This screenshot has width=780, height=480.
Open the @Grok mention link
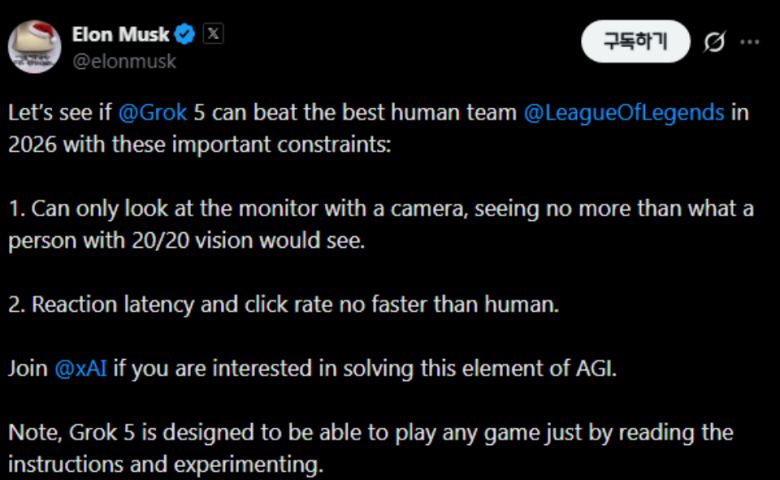[152, 112]
